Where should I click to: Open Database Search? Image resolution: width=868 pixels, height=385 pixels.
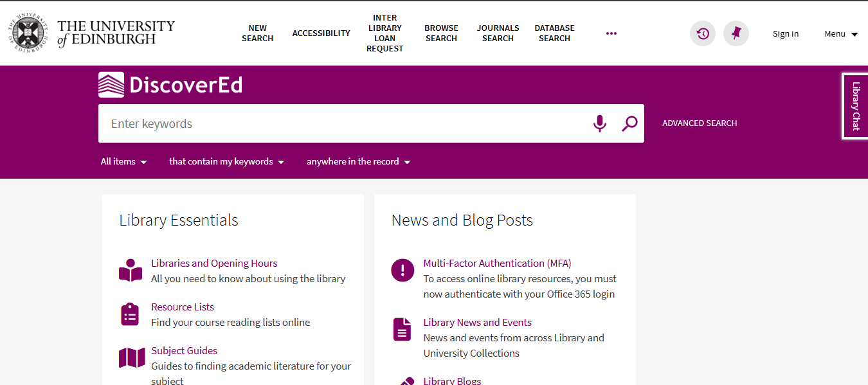(554, 33)
